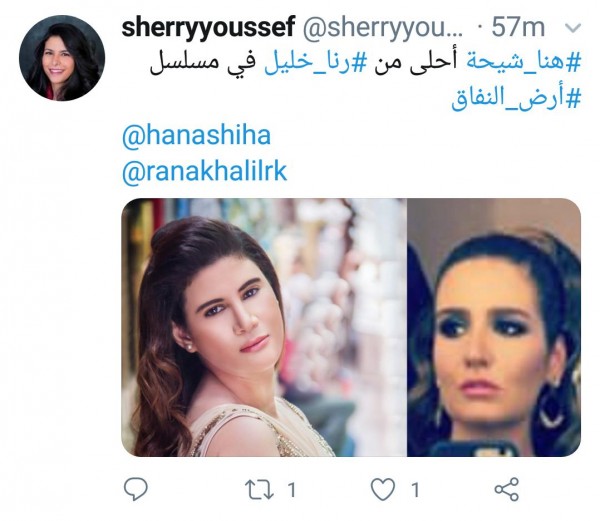
Task: Click the reply speech bubble icon
Action: point(136,489)
